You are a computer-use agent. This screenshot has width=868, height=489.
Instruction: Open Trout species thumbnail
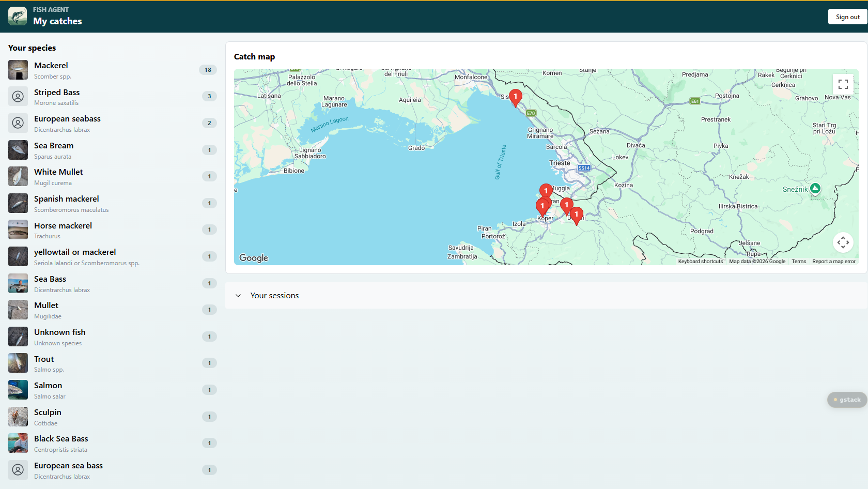(18, 363)
